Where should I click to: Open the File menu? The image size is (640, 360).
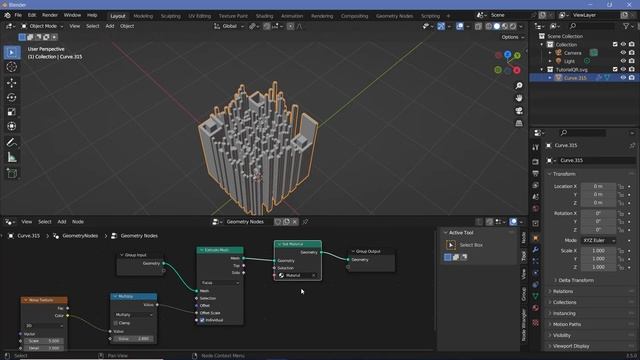pos(18,15)
